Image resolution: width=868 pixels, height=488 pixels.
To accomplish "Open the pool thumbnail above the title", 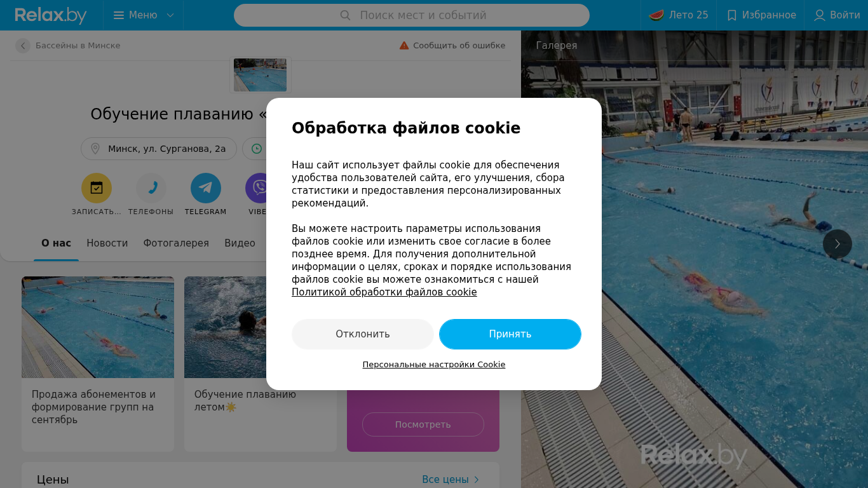I will [260, 75].
